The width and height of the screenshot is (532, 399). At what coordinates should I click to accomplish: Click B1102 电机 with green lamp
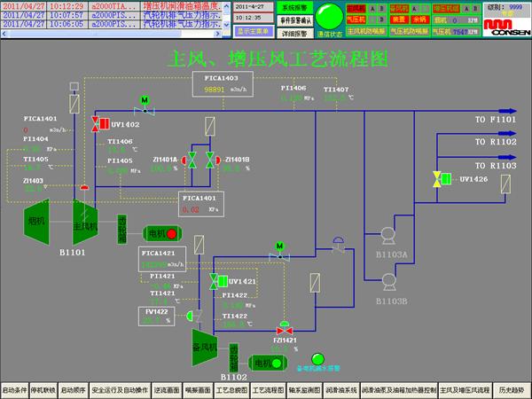pos(268,364)
